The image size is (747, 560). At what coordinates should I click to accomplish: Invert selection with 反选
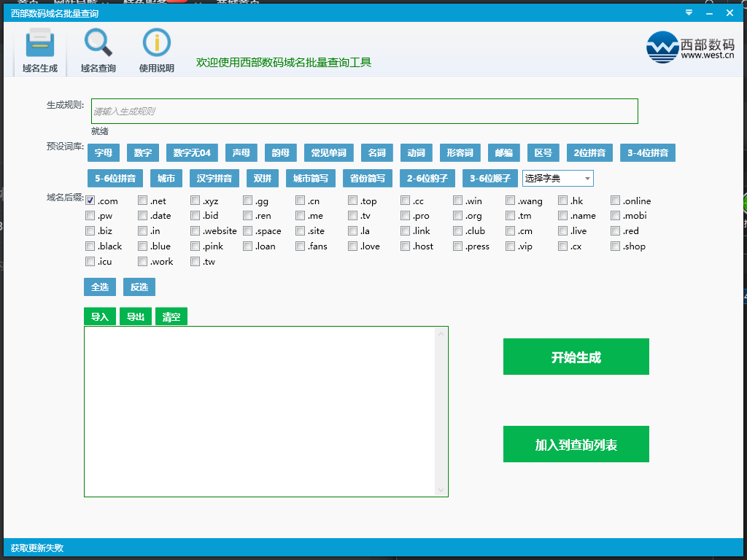pyautogui.click(x=139, y=287)
